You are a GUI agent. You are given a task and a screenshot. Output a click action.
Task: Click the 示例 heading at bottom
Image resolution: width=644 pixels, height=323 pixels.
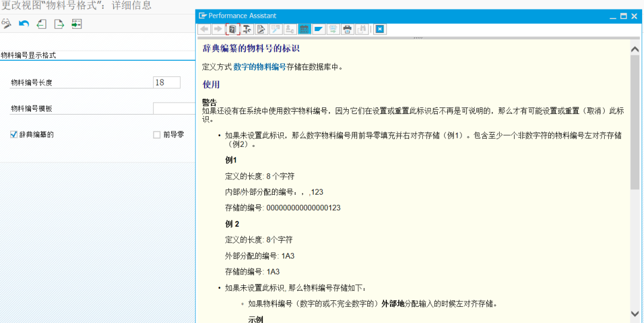click(x=256, y=319)
